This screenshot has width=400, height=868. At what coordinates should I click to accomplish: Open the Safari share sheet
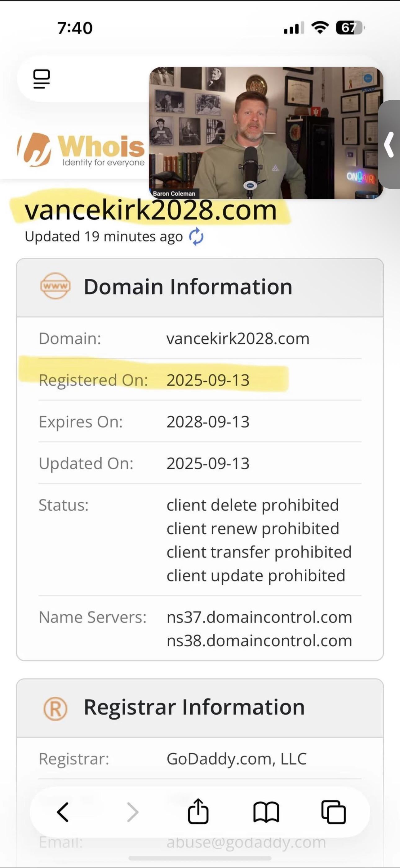198,811
